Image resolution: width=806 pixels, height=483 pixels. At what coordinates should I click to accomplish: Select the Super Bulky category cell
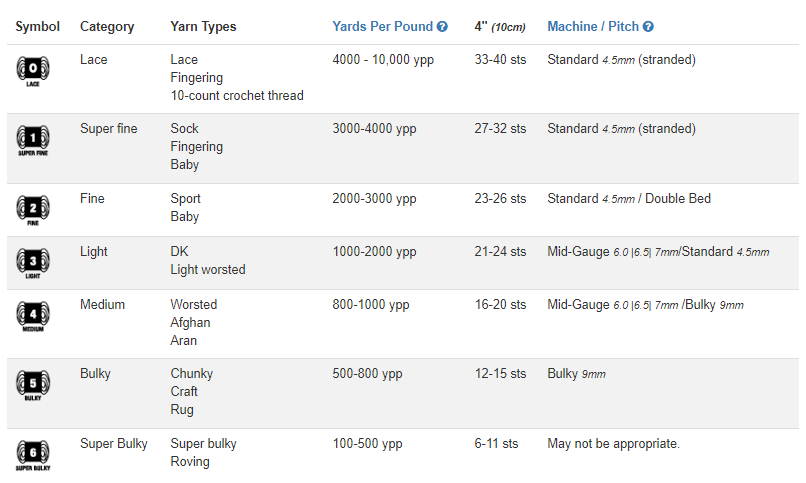[114, 443]
